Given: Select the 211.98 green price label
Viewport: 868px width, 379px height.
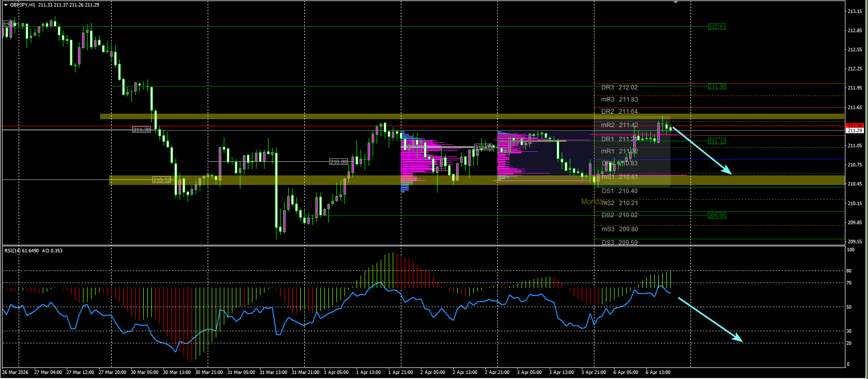Looking at the screenshot, I should tap(717, 86).
